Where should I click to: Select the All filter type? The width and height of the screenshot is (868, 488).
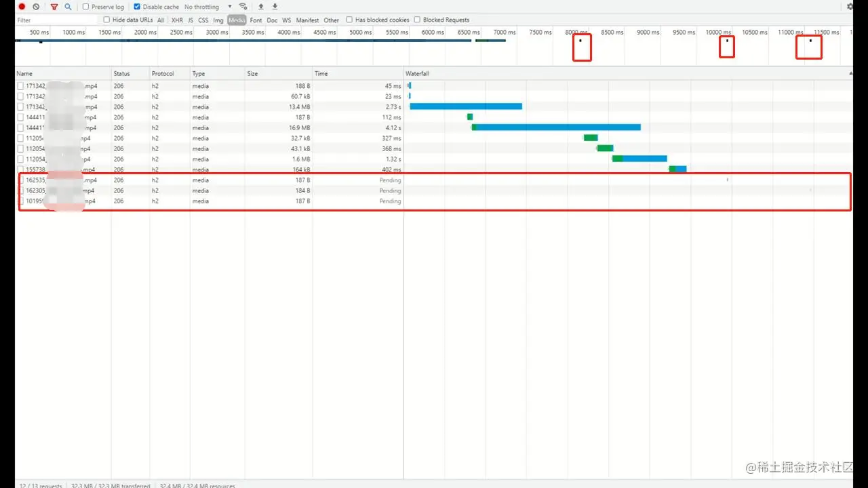[x=161, y=20]
